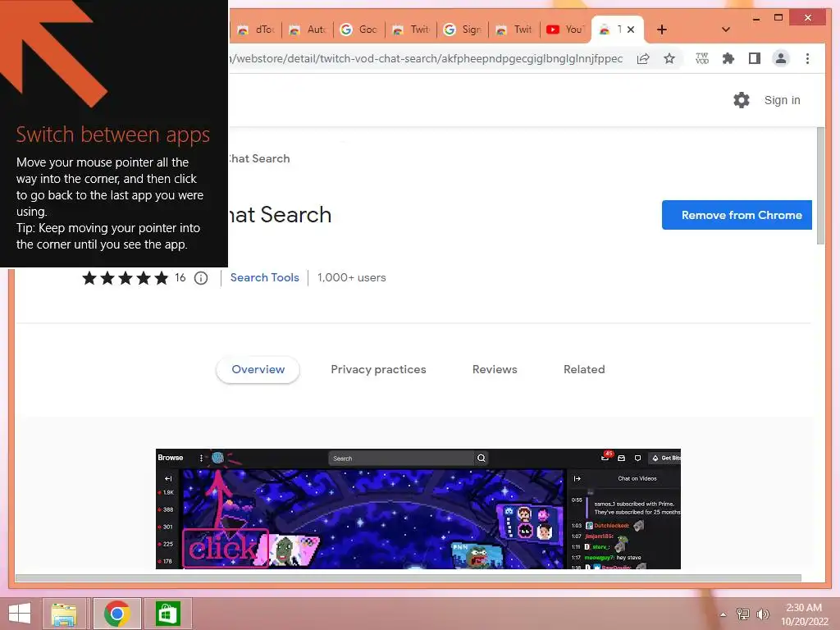Screen dimensions: 840x630
Task: Click the Chat Search extension title
Action: (x=281, y=215)
